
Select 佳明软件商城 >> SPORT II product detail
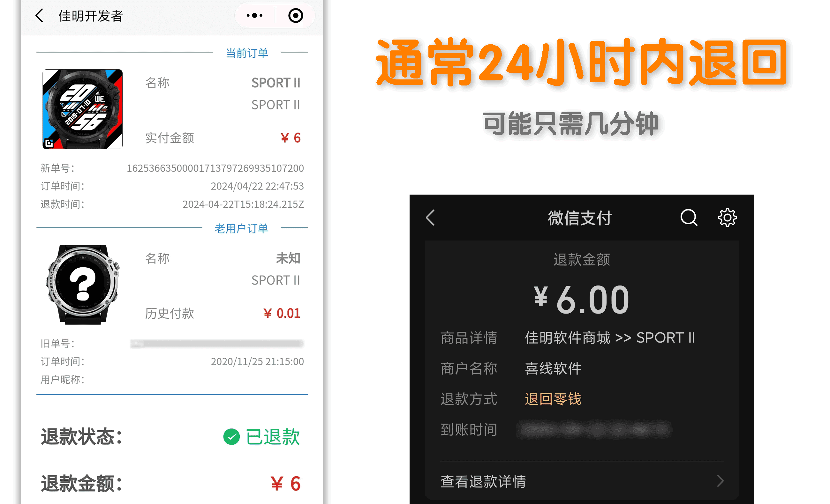pos(610,338)
